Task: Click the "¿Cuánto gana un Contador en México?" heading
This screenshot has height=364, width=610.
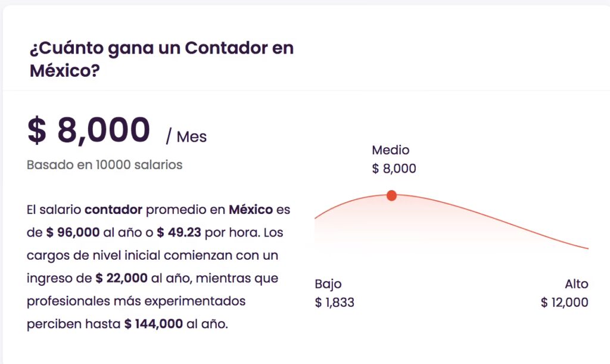Action: point(161,59)
